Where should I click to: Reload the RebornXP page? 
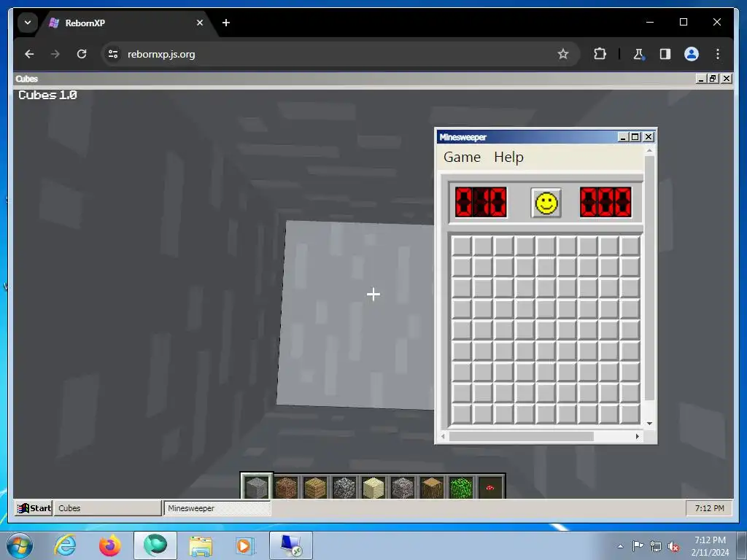tap(82, 54)
